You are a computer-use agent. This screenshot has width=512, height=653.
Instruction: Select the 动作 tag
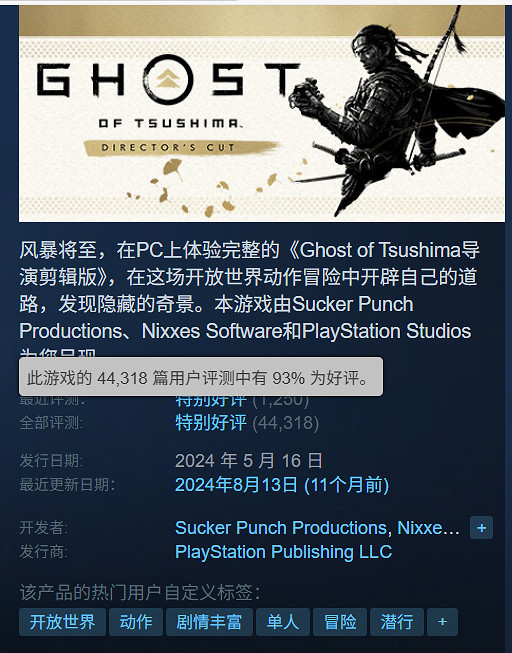136,622
